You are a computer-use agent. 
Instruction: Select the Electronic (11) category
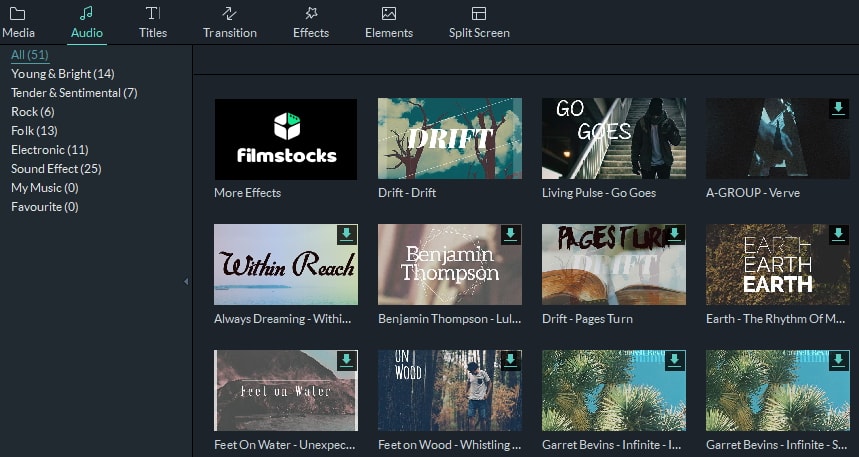pos(49,150)
